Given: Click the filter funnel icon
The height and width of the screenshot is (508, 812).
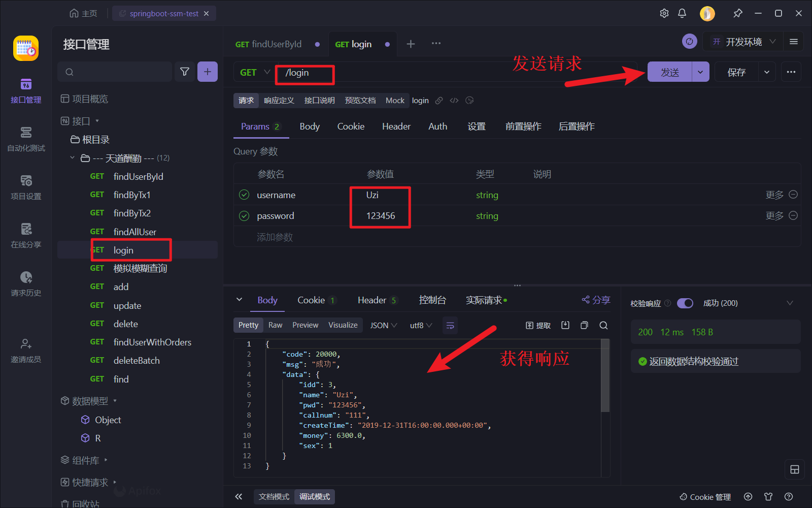Looking at the screenshot, I should pos(185,72).
